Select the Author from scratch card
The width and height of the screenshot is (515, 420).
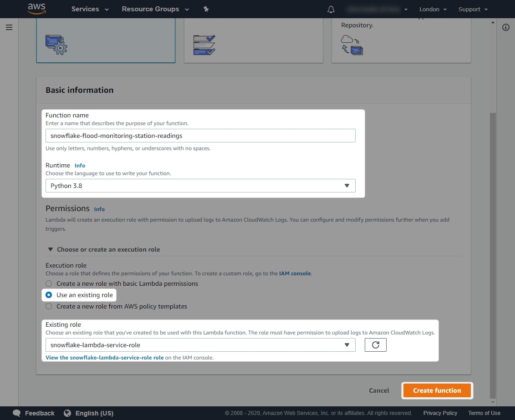click(106, 40)
